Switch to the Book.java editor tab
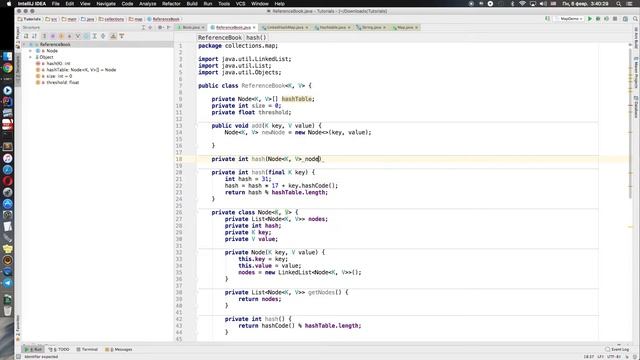This screenshot has width=640, height=360. [x=191, y=27]
